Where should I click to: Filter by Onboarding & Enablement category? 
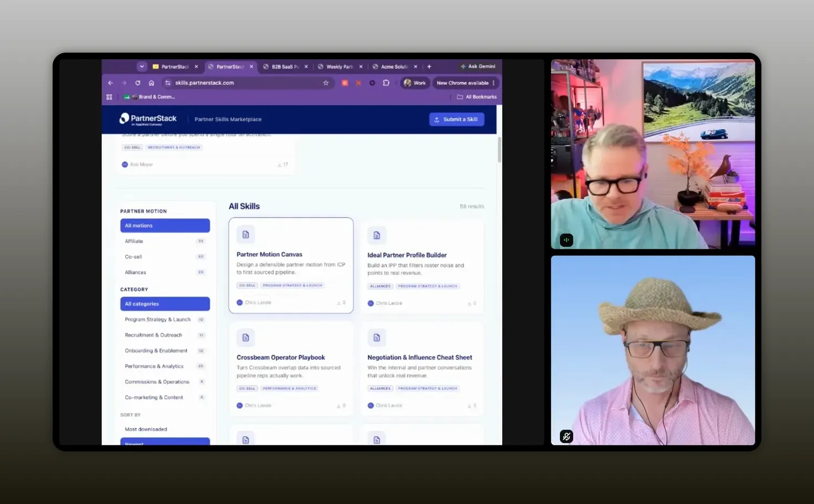tap(165, 351)
